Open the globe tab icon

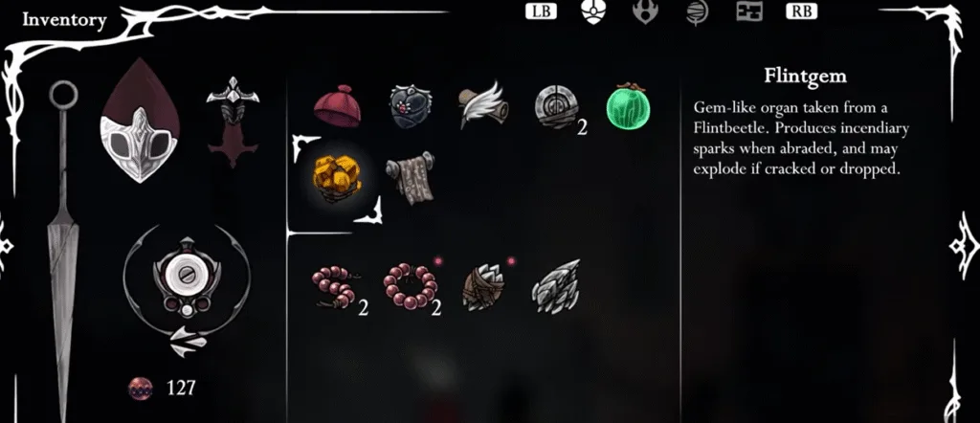point(697,12)
